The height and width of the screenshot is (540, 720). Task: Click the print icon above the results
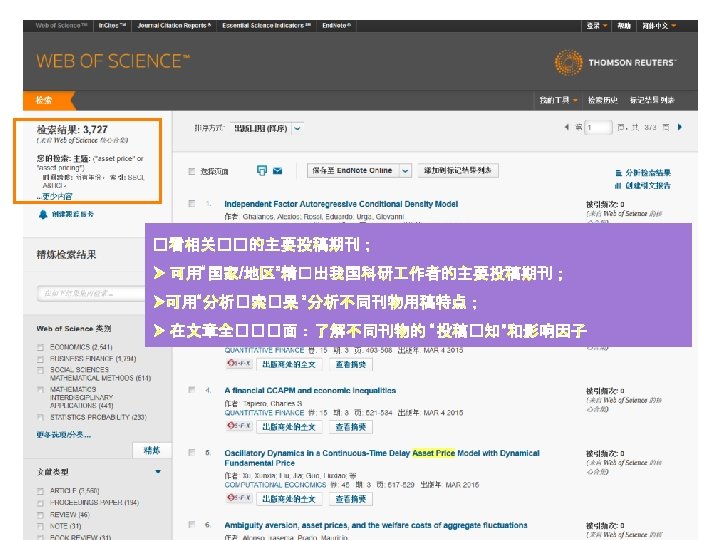point(262,170)
